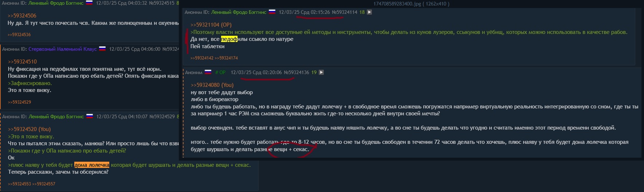Follow reply reference >>59324553

[x=20, y=184]
